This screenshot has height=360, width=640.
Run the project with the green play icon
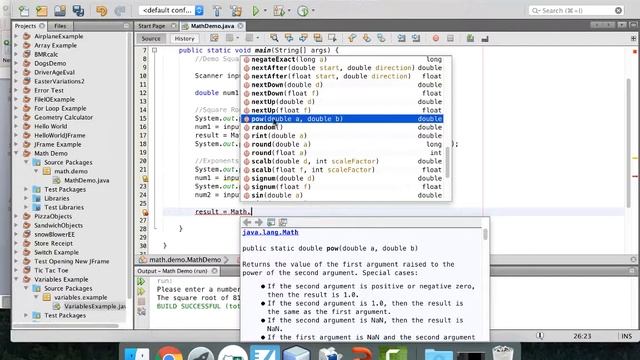tap(256, 11)
